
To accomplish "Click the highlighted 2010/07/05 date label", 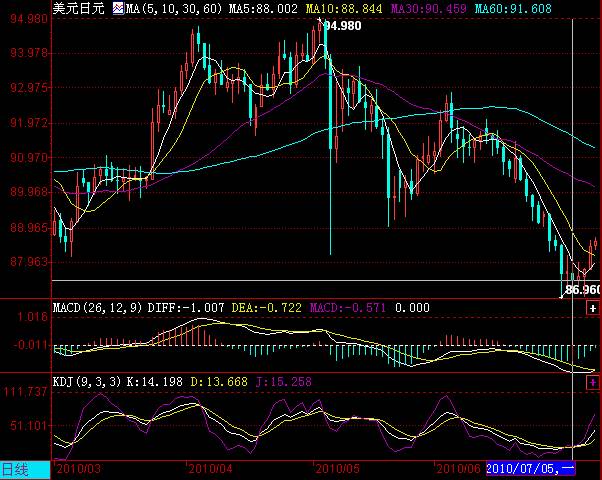I will click(530, 469).
